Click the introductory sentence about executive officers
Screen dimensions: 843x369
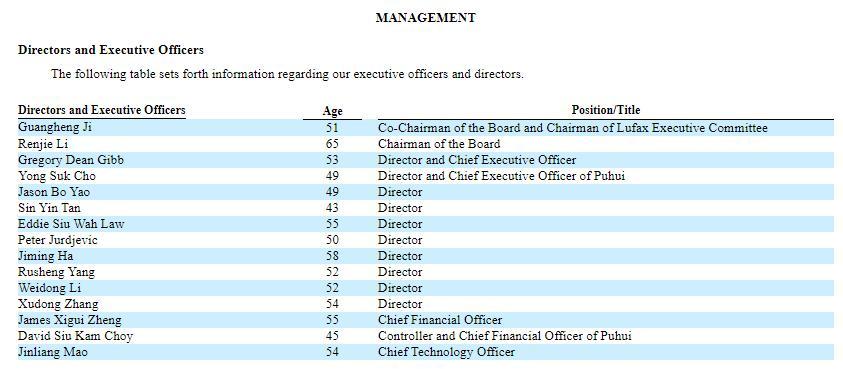point(287,74)
